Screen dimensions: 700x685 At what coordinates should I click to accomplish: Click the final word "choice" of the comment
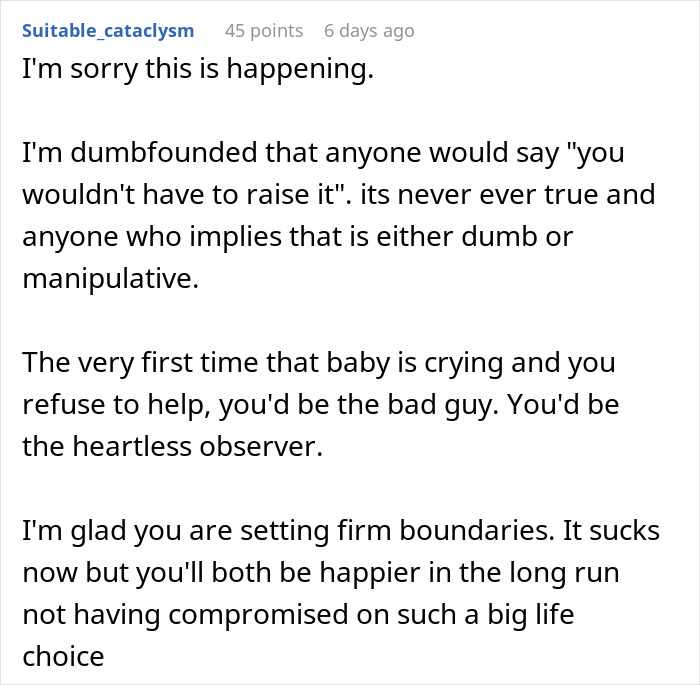point(63,656)
